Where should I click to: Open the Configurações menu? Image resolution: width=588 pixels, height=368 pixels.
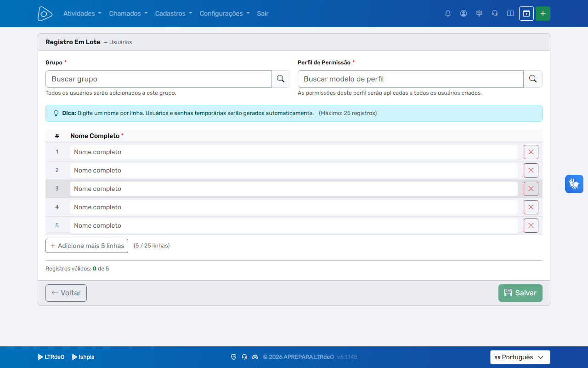225,13
